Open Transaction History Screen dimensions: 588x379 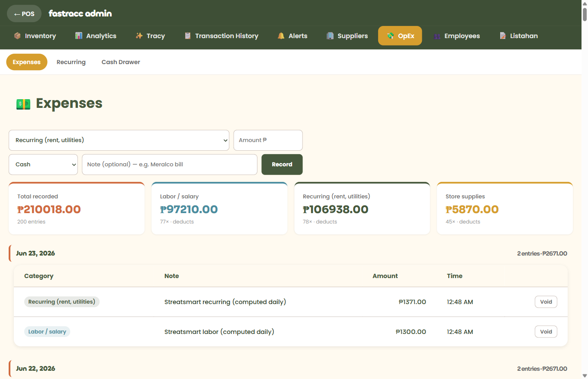(x=221, y=36)
